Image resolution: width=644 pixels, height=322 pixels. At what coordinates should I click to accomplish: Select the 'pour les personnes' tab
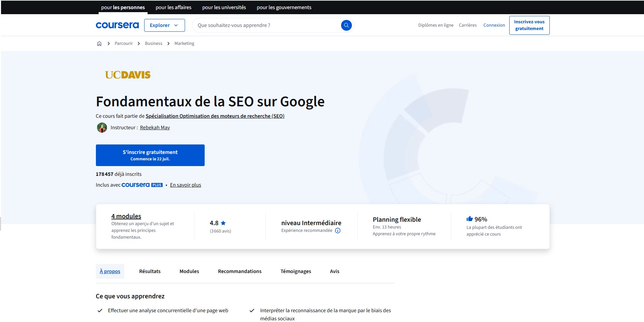point(123,7)
